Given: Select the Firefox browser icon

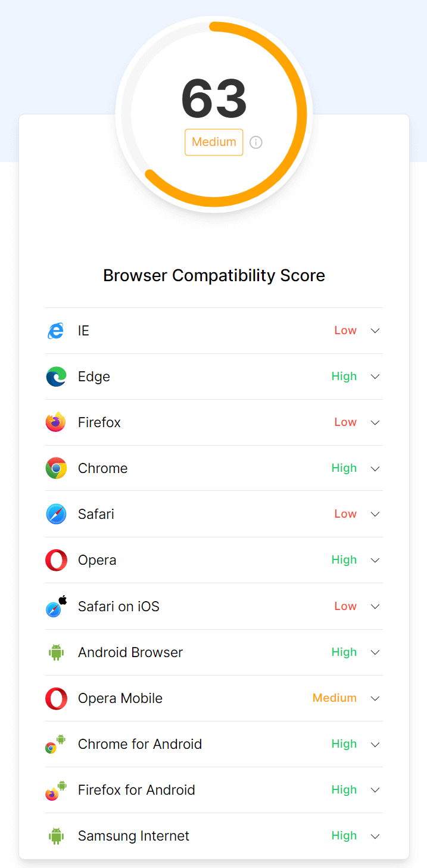Looking at the screenshot, I should coord(57,422).
